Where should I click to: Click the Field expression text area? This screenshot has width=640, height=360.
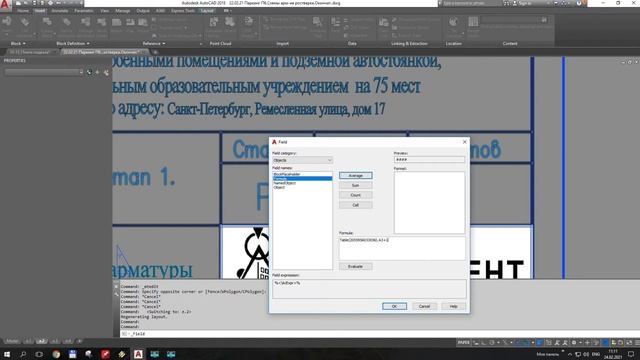coord(369,289)
